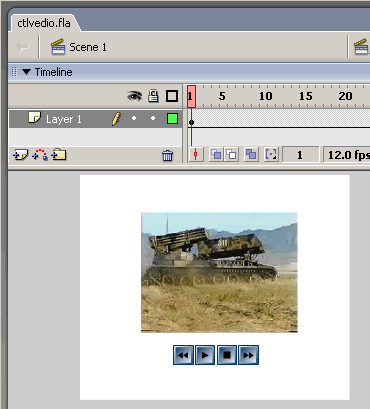This screenshot has height=409, width=370.
Task: Turn on Edit Multiple Frames
Action: 251,155
